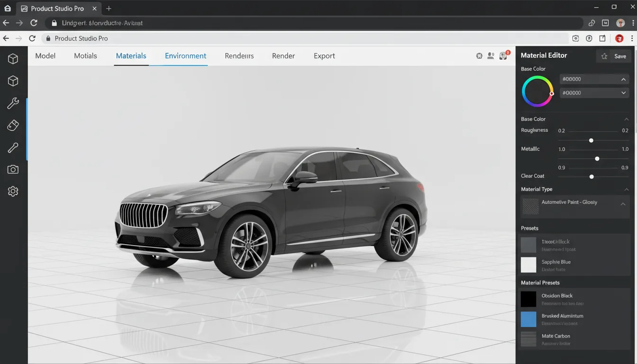Select the probe tool below the eraser
Viewport: 637px width, 364px height.
pyautogui.click(x=12, y=147)
